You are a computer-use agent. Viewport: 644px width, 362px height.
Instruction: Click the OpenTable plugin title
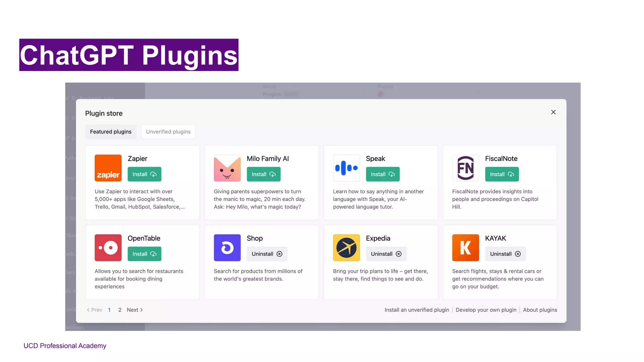pyautogui.click(x=144, y=238)
